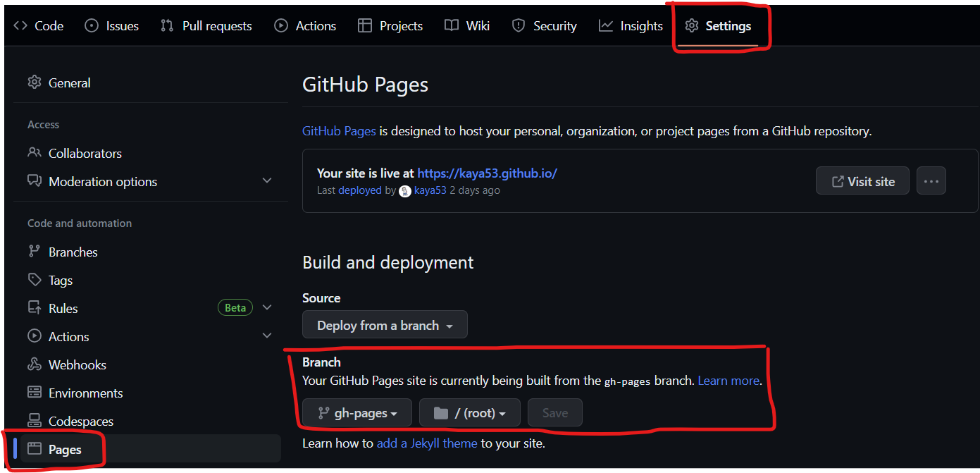Switch to the Settings tab

click(x=720, y=25)
